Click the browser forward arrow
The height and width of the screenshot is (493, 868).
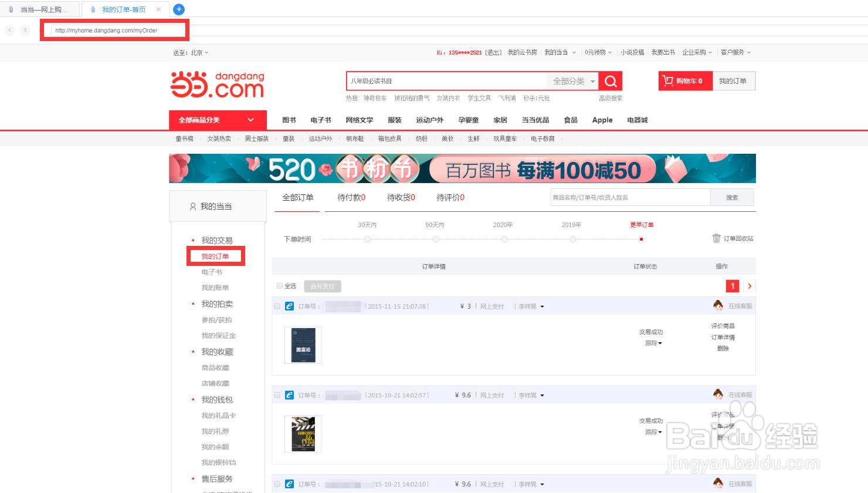pyautogui.click(x=25, y=30)
